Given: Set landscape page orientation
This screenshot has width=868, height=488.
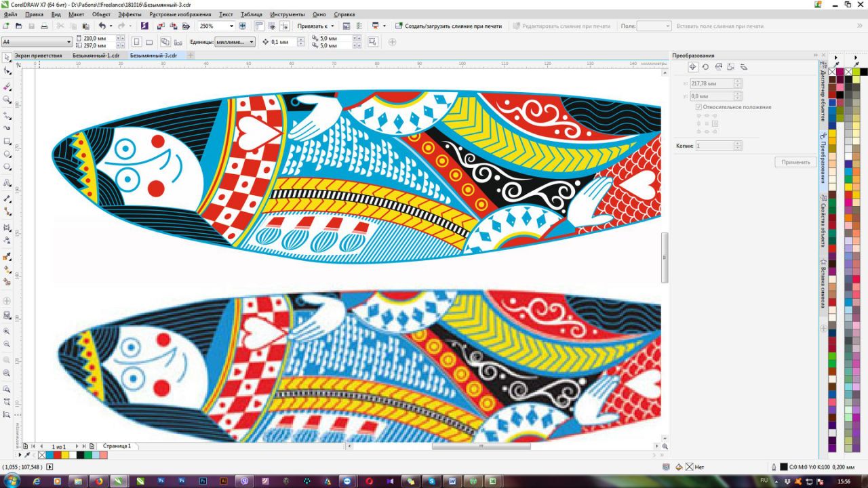Looking at the screenshot, I should point(149,42).
